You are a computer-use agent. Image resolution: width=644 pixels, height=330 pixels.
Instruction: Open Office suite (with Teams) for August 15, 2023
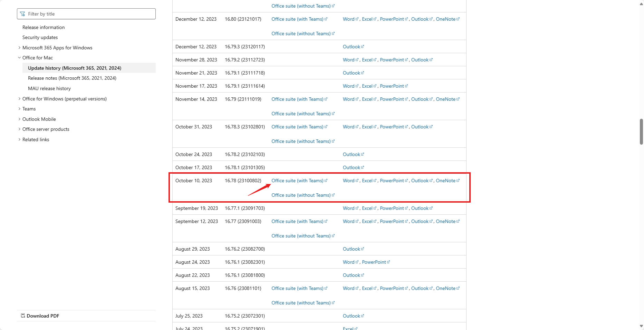pyautogui.click(x=299, y=288)
